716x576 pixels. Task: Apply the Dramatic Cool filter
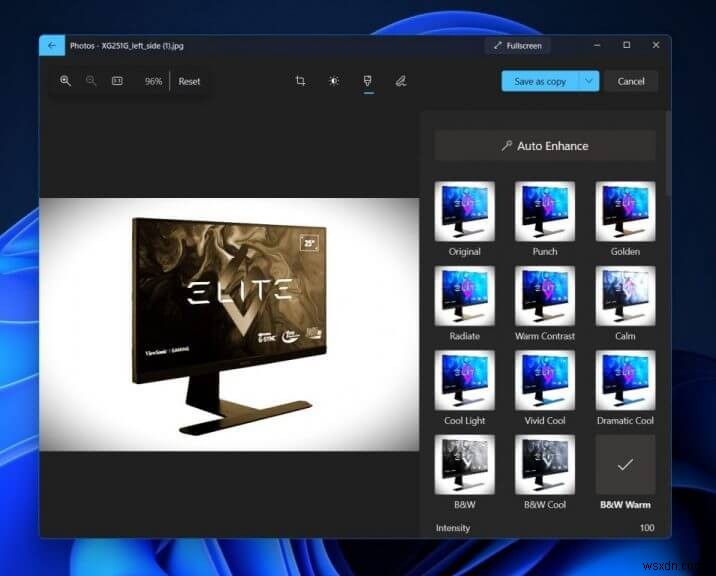point(625,380)
